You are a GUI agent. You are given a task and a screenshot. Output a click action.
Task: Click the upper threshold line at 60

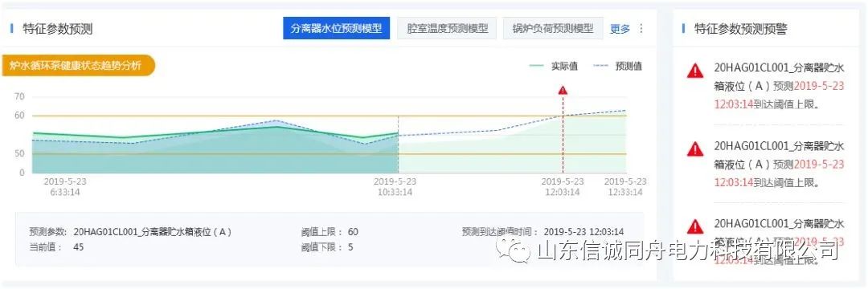pos(330,116)
